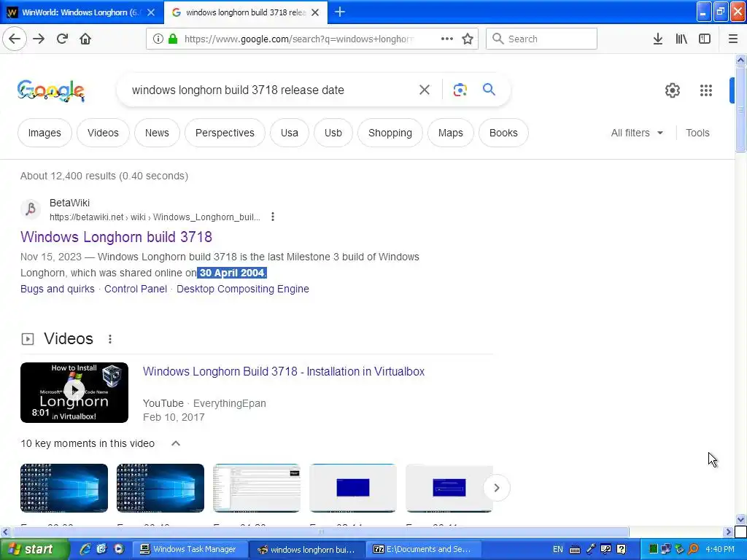Filter results by Perspectives
The height and width of the screenshot is (560, 747).
click(225, 133)
